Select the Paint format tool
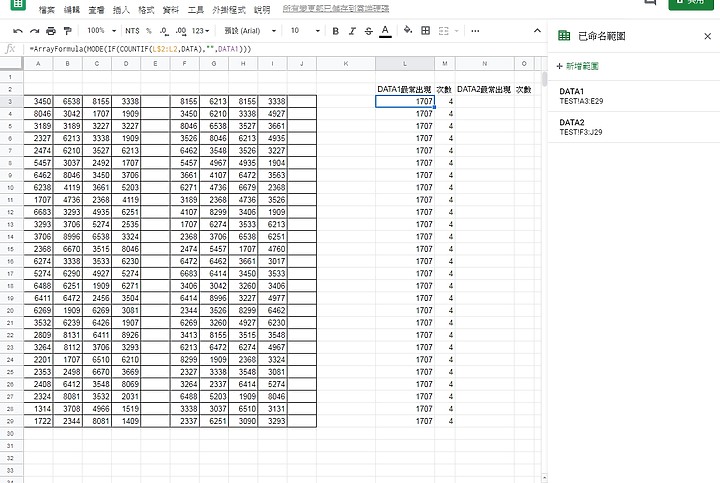Screen dimensions: 720x483 67,31
